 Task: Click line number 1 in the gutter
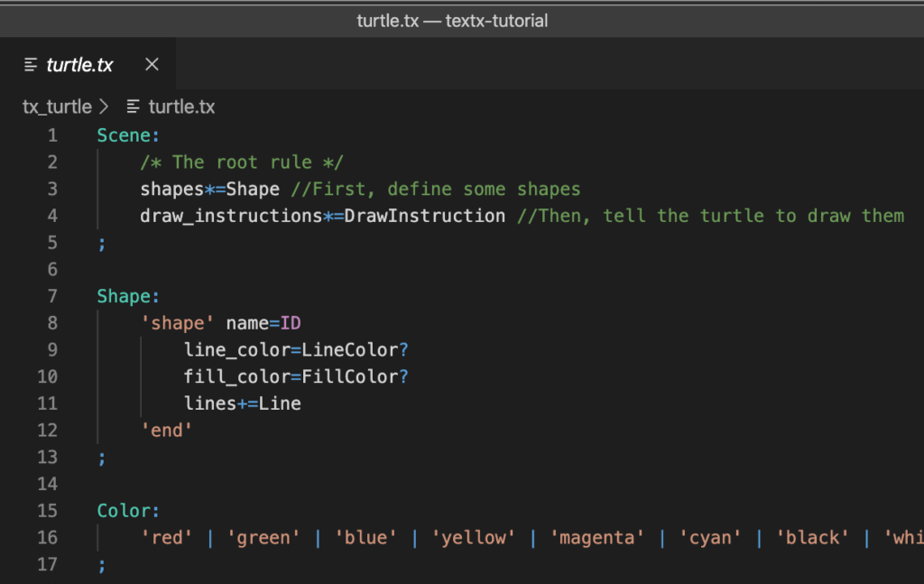click(52, 134)
